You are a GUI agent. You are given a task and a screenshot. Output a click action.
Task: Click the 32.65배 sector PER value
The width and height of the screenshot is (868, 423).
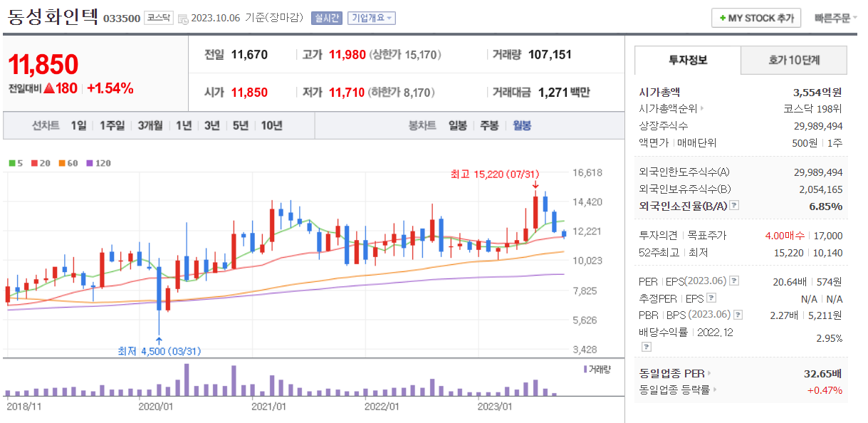[x=823, y=373]
